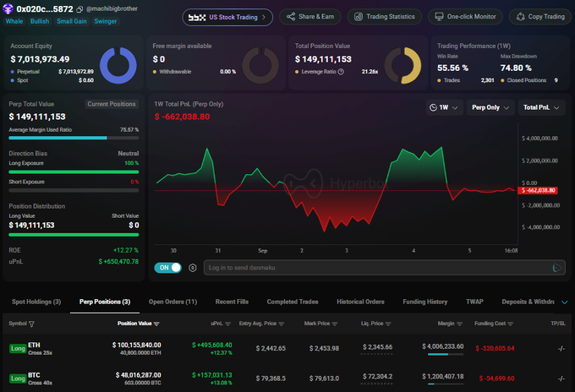575x392 pixels.
Task: Open the Open Orders (11) tab
Action: click(172, 302)
